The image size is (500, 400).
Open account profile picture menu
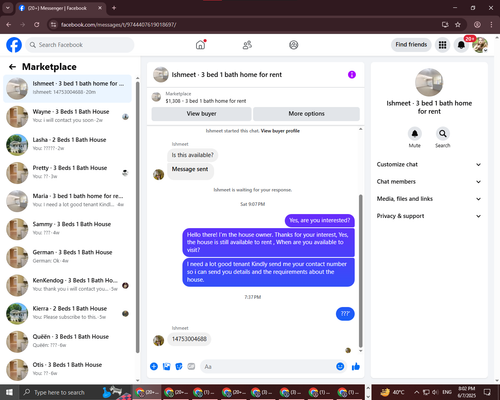[x=480, y=45]
